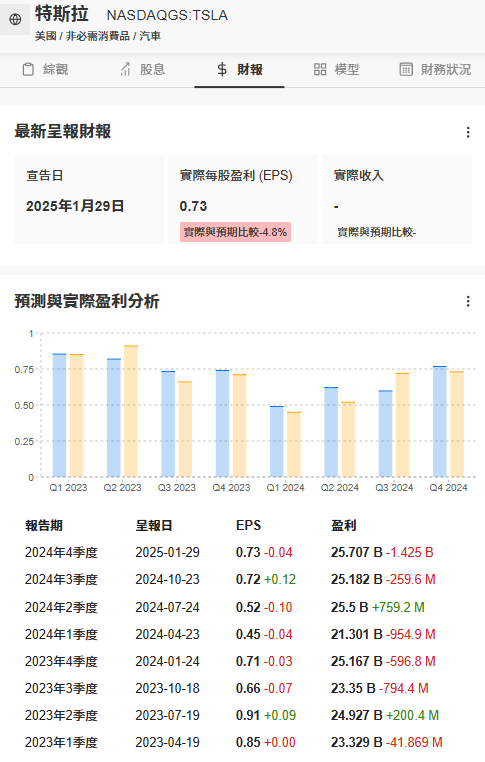485x762 pixels.
Task: Click the Q3 2023 blue bar
Action: click(168, 424)
